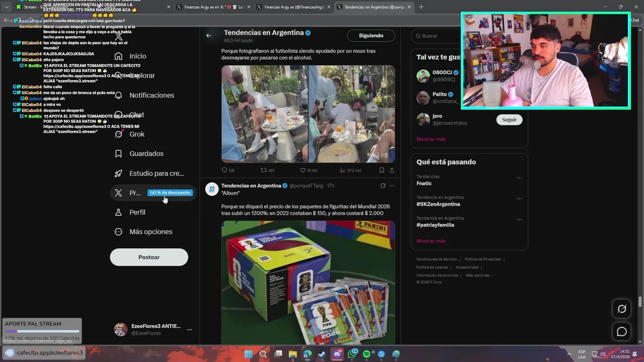The image size is (644, 362).
Task: Expand "Más opciones" in the footer links
Action: coord(479,276)
